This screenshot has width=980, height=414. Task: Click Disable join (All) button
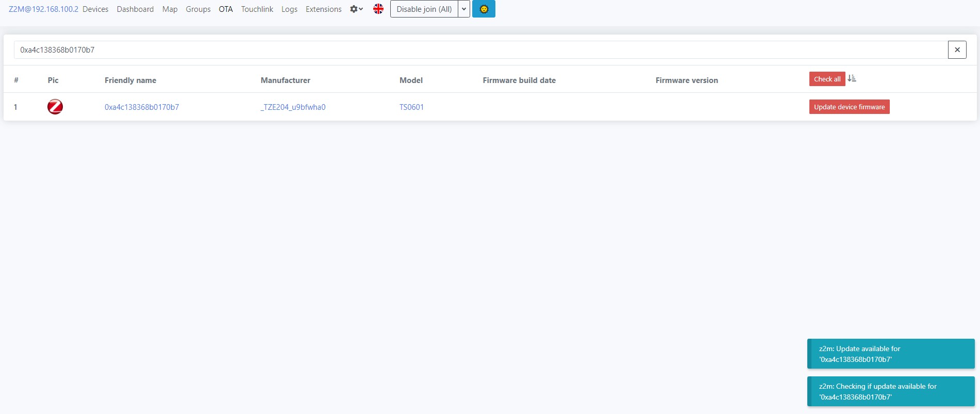pyautogui.click(x=424, y=9)
